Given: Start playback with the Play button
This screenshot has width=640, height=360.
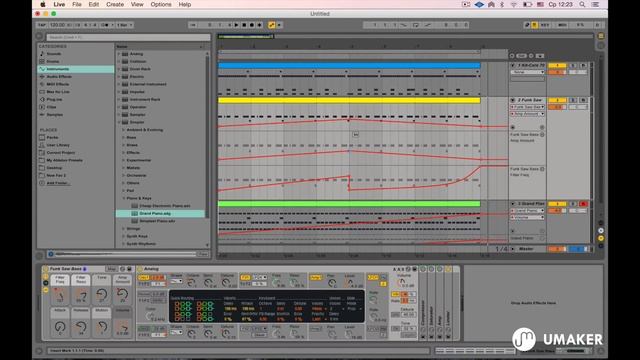Looking at the screenshot, I should [236, 25].
